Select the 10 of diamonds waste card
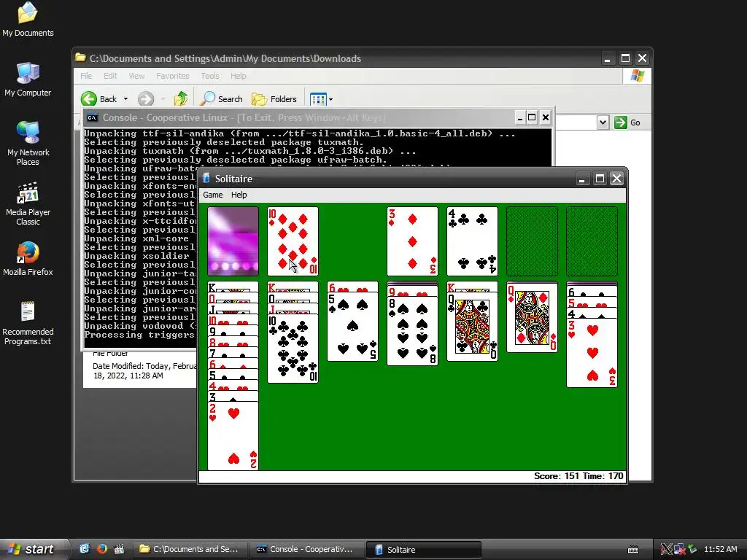This screenshot has height=560, width=747. (x=293, y=241)
